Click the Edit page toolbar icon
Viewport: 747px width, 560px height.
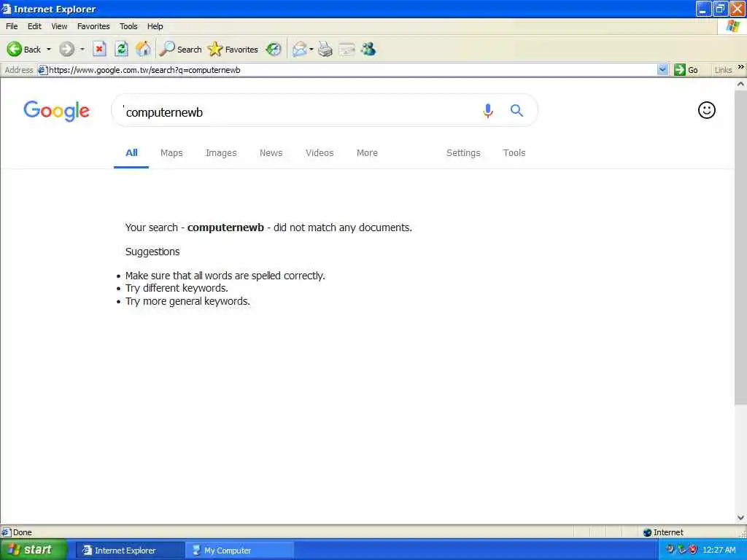pyautogui.click(x=347, y=49)
